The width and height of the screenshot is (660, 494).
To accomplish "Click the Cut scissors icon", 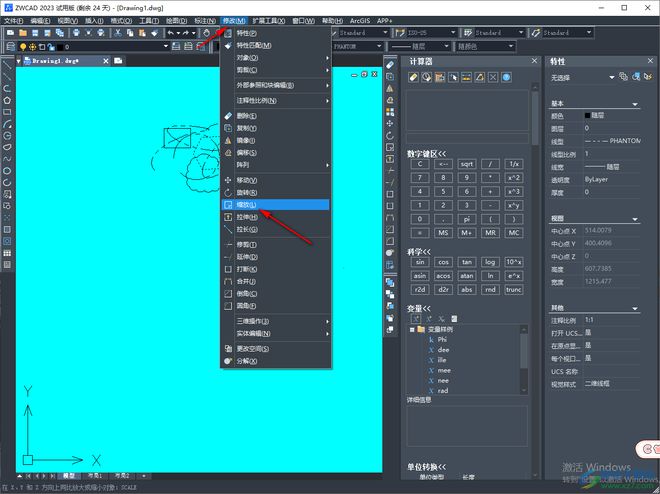I will pyautogui.click(x=118, y=33).
